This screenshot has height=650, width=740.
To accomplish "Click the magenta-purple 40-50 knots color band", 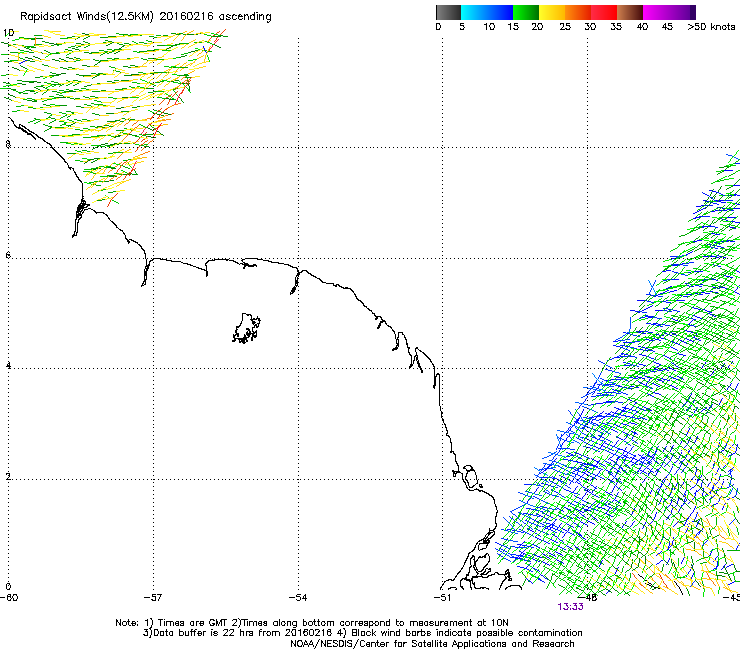I will [x=669, y=12].
